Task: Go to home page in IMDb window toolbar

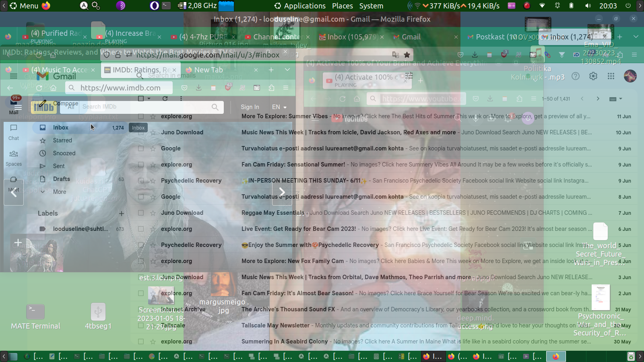Action: [53, 88]
